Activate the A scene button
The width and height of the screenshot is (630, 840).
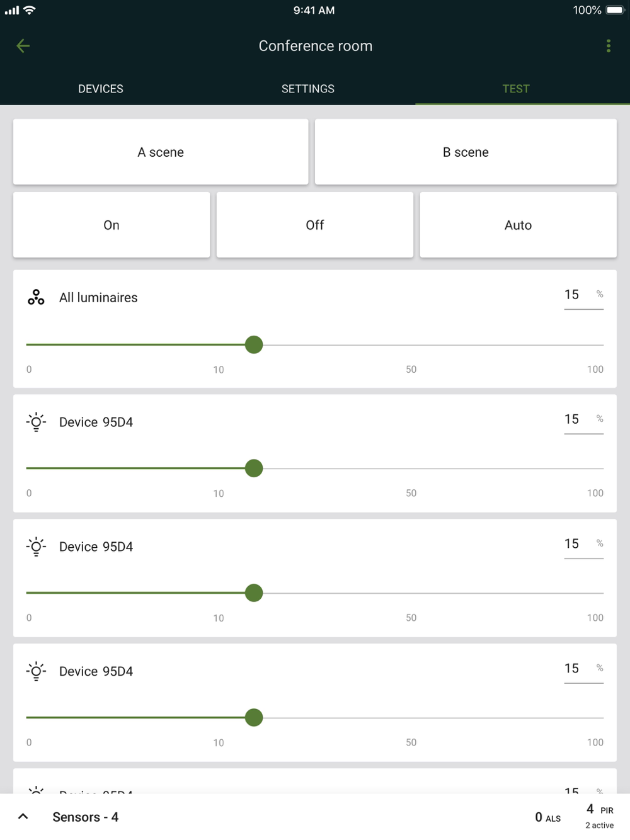(161, 152)
